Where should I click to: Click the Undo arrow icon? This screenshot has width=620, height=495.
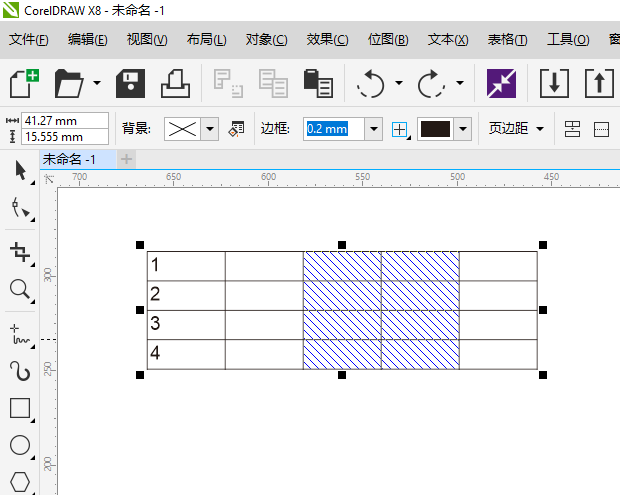(x=371, y=83)
